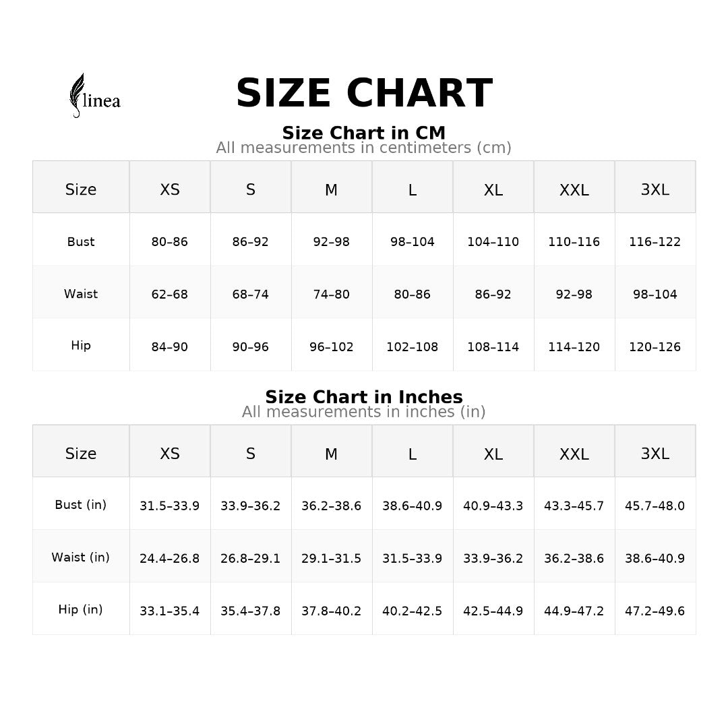Click the XXL header in the CM table

(x=574, y=190)
